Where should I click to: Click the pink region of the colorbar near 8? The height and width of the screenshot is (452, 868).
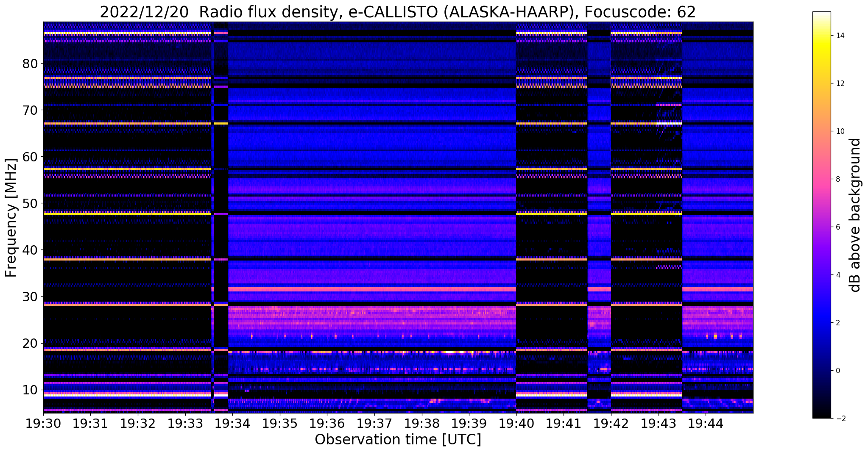click(x=821, y=179)
